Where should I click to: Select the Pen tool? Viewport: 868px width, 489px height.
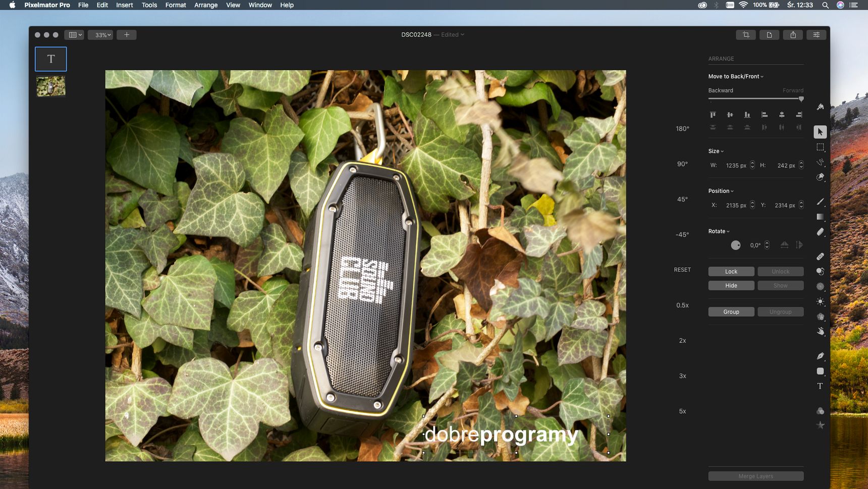coord(820,356)
